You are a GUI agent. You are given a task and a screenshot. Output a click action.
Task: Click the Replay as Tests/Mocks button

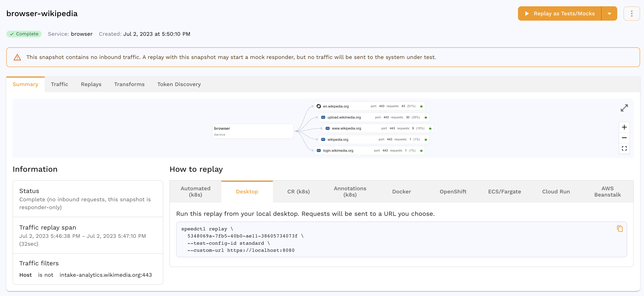pyautogui.click(x=559, y=14)
